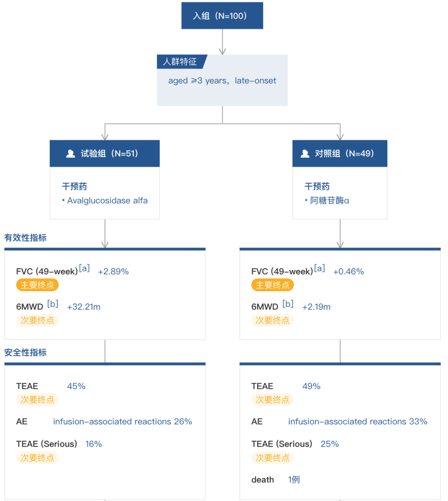Image resolution: width=448 pixels, height=501 pixels.
Task: Click the person icon in 试验组 header
Action: tap(71, 154)
